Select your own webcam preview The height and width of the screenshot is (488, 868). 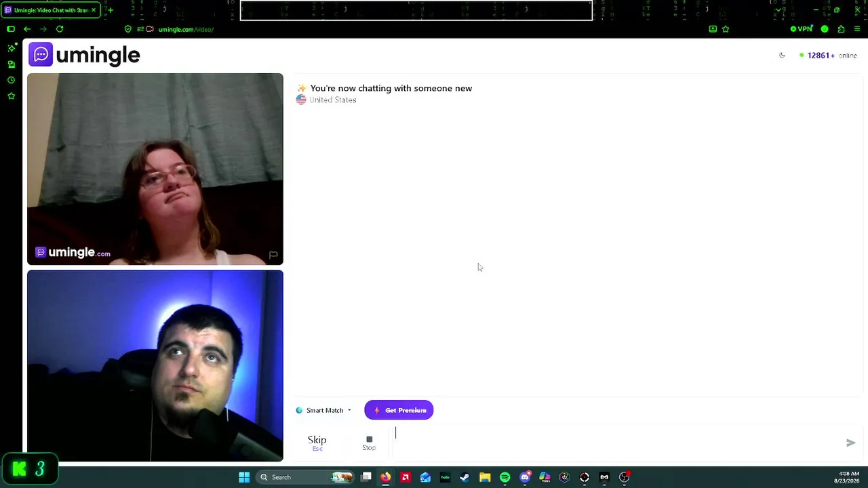[x=155, y=366]
